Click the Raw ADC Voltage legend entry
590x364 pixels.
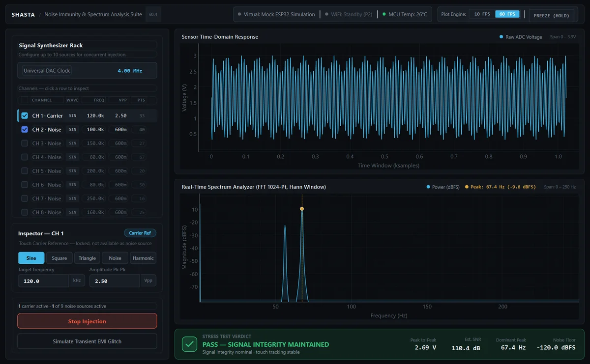point(521,37)
